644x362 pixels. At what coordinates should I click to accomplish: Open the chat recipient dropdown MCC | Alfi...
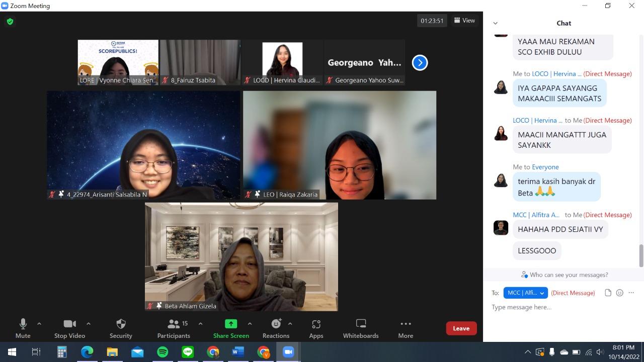pyautogui.click(x=525, y=293)
